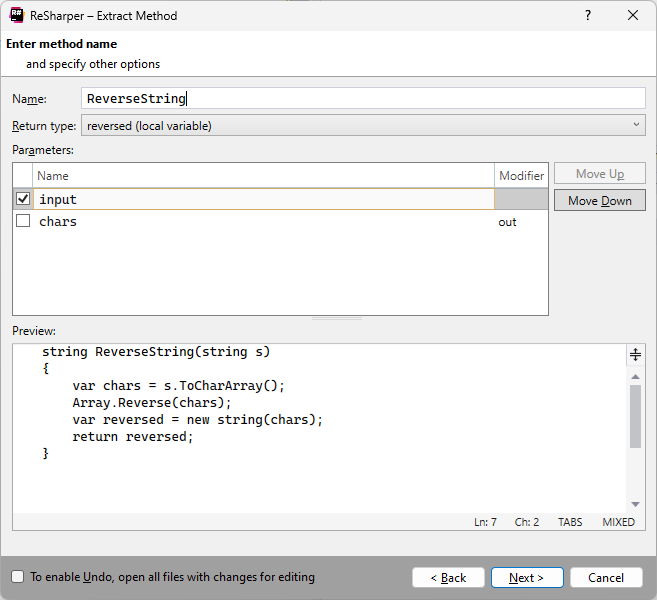Click the Name column header
This screenshot has height=600, width=657.
tap(264, 176)
